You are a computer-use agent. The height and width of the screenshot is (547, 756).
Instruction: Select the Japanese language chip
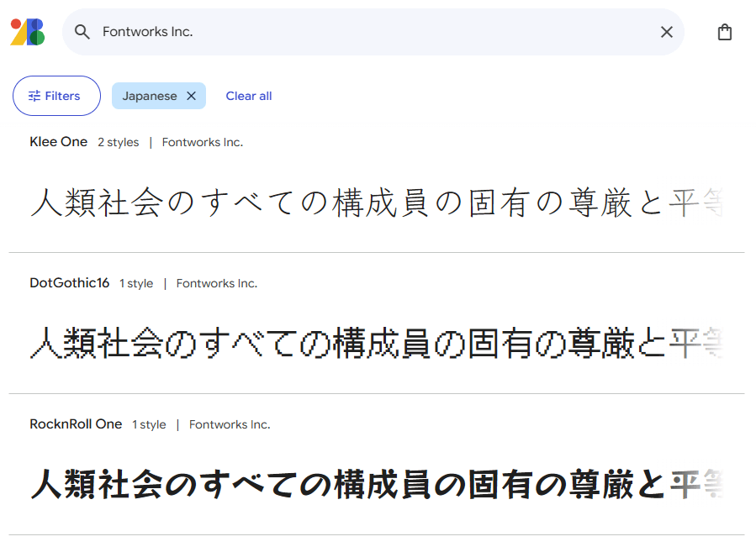tap(150, 96)
